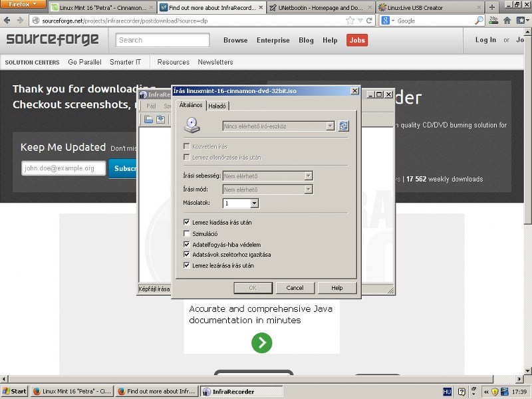Click the Google search engine icon

pos(386,21)
